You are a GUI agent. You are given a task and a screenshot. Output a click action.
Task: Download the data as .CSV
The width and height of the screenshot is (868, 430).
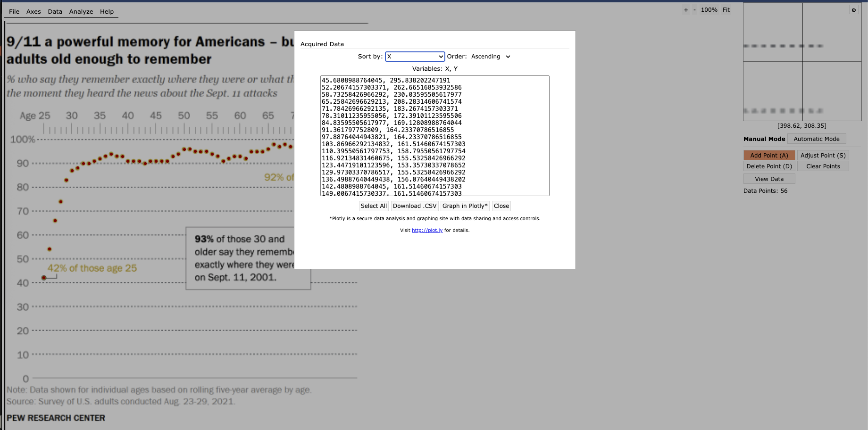414,206
